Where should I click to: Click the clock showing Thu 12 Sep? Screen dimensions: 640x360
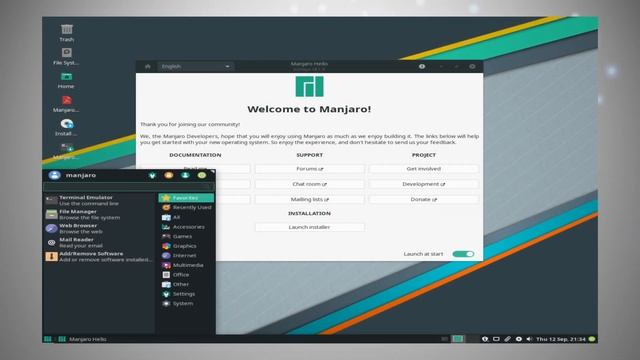[x=561, y=339]
